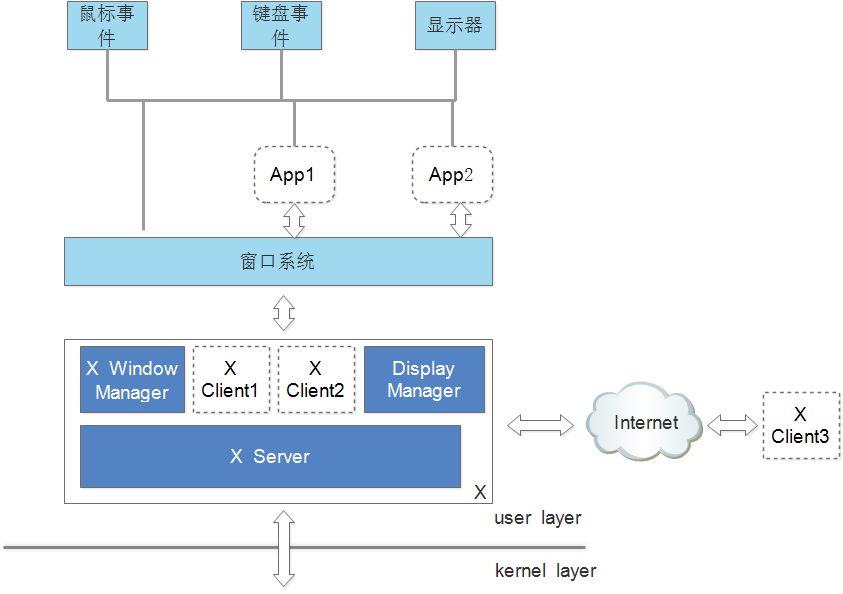Viewport: 843px width, 594px height.
Task: Click the 窗口系统 bar
Action: tap(278, 261)
